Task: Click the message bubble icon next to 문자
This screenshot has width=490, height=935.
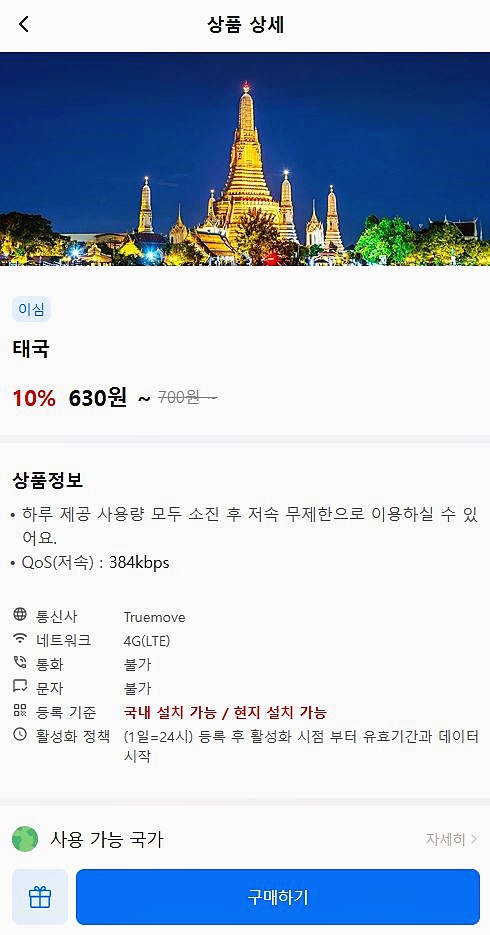Action: click(20, 686)
